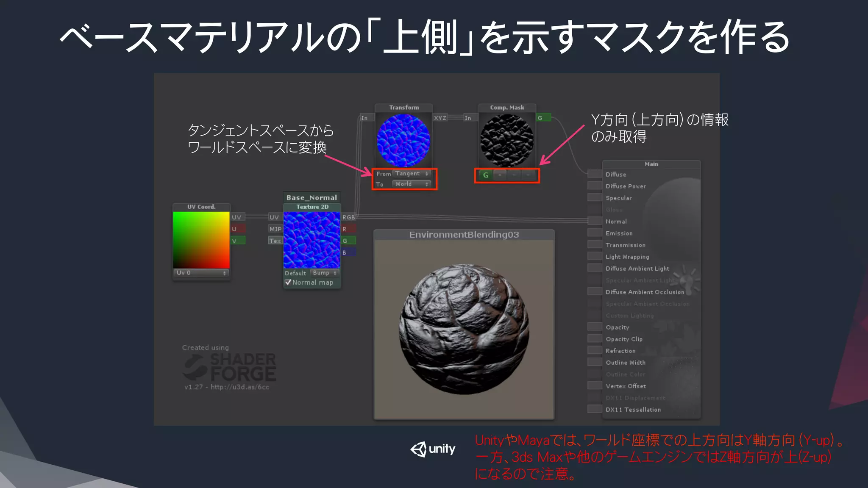Click the EnvironmentBlending03 3D preview sphere
The height and width of the screenshot is (488, 868).
tap(464, 330)
